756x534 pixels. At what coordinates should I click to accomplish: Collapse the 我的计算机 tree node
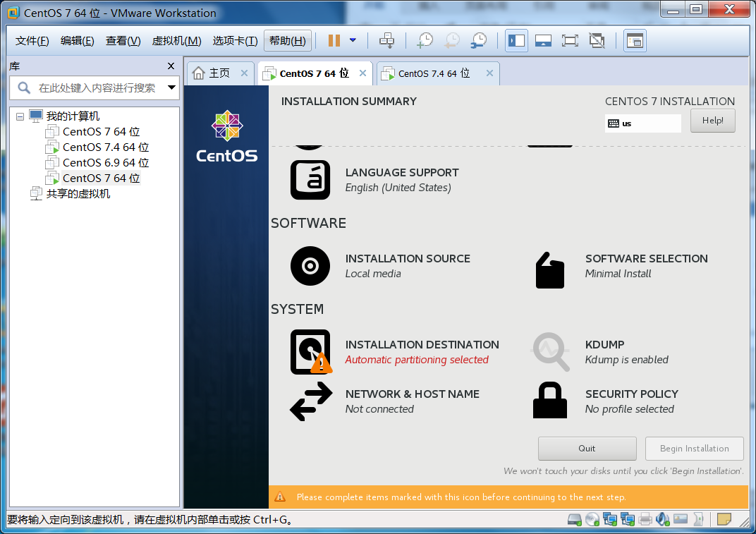tap(20, 116)
